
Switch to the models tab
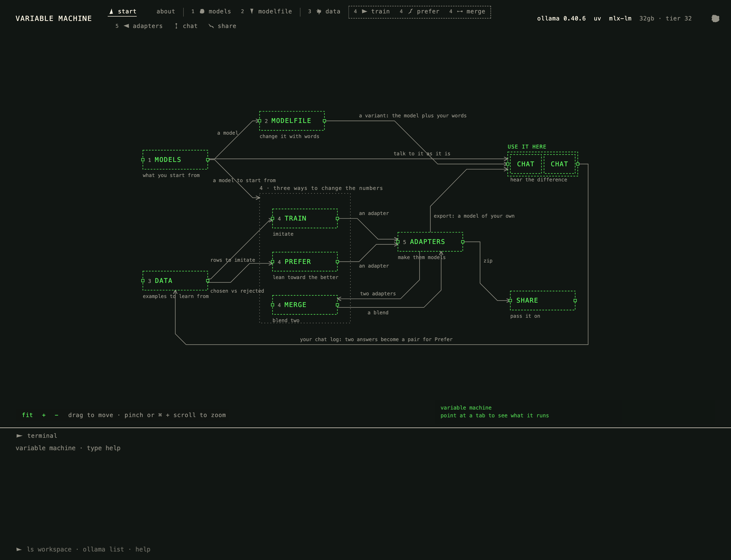pos(211,11)
